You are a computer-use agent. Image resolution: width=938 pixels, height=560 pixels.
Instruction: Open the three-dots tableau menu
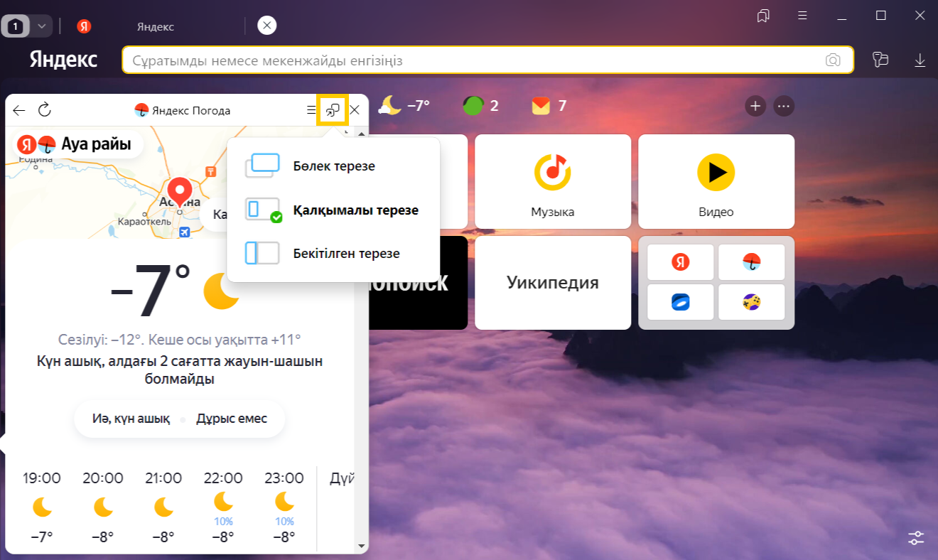[783, 106]
